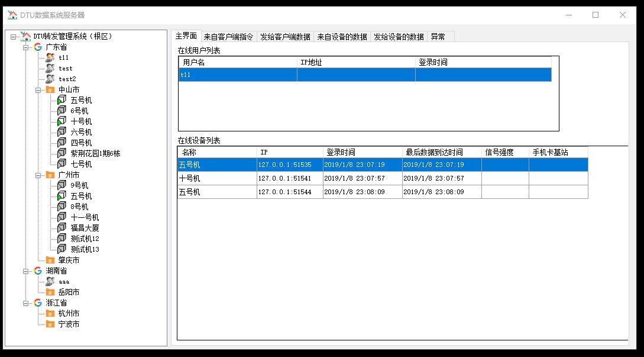Collapse the 广州市 tree branch

point(38,175)
